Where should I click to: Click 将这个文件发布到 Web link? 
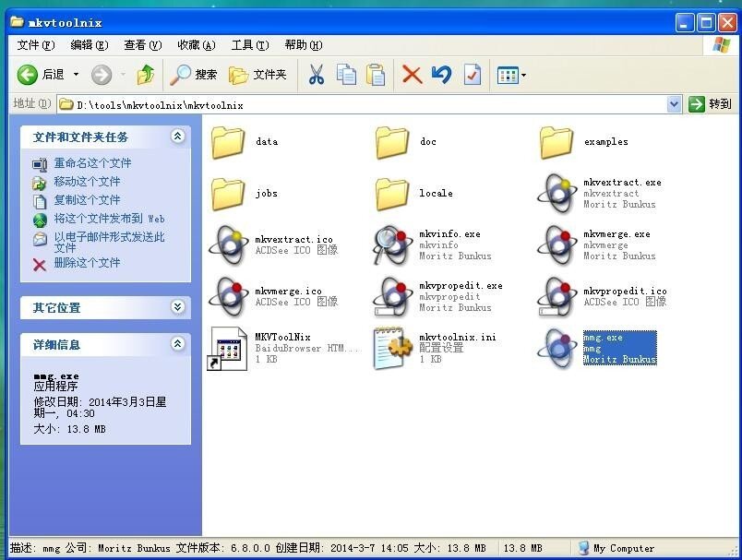(x=109, y=219)
